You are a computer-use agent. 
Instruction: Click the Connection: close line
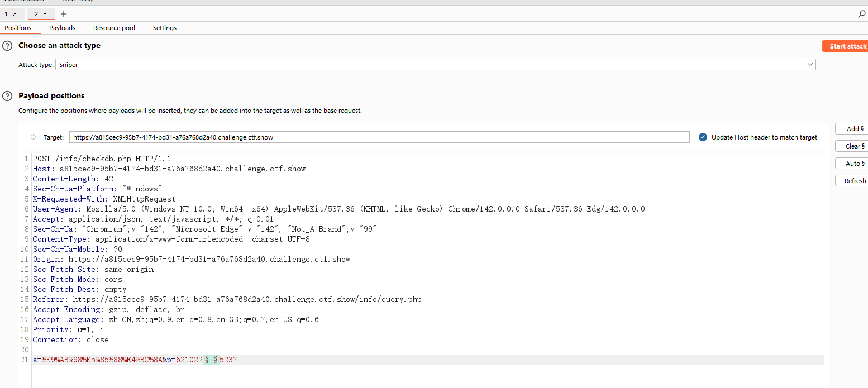(x=70, y=339)
